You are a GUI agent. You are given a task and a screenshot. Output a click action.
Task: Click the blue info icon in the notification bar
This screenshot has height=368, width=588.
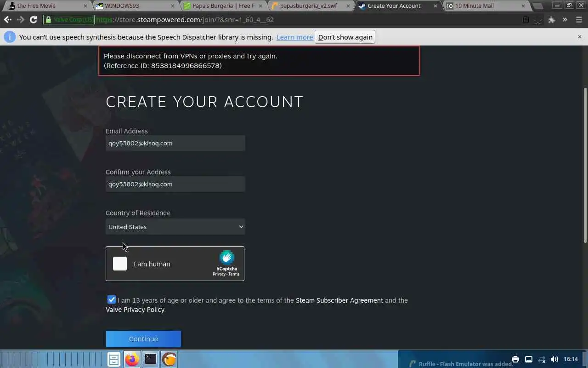click(10, 37)
